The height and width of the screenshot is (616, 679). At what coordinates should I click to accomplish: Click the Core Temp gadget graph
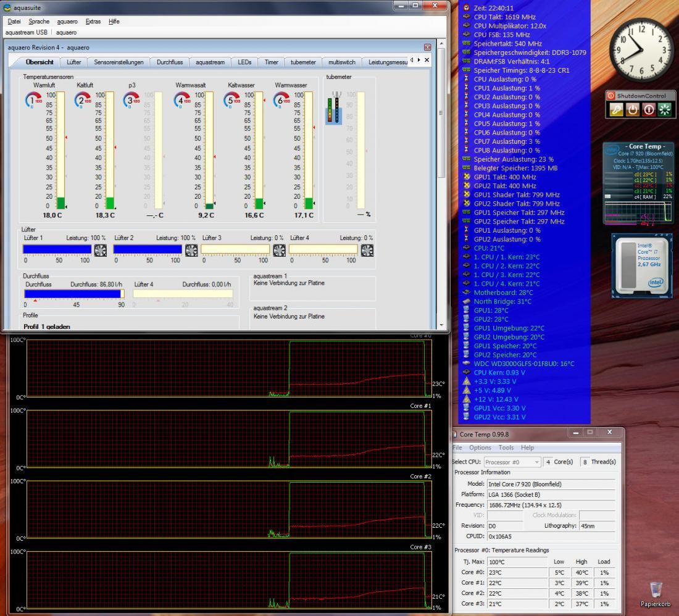pos(639,213)
